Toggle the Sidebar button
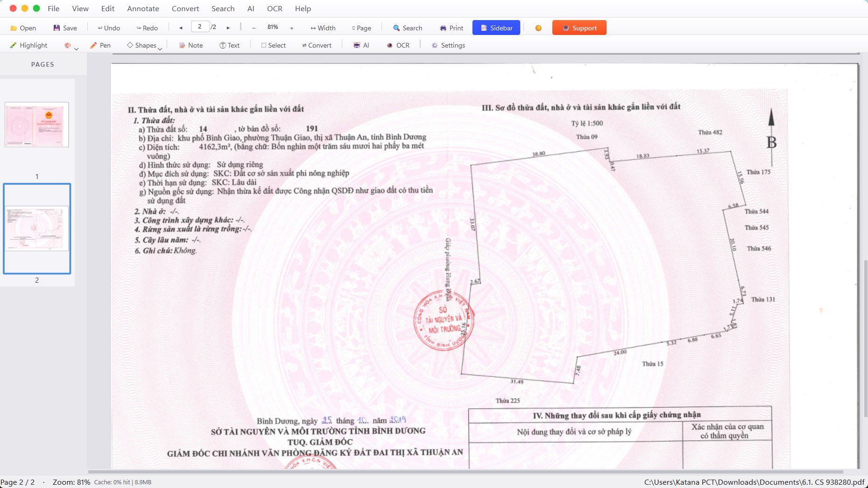This screenshot has height=488, width=868. point(496,28)
